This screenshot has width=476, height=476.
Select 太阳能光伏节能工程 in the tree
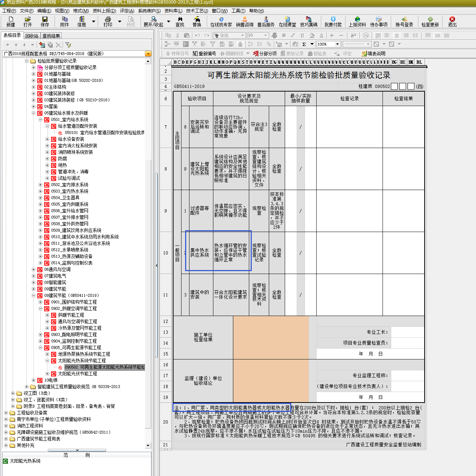point(78,374)
